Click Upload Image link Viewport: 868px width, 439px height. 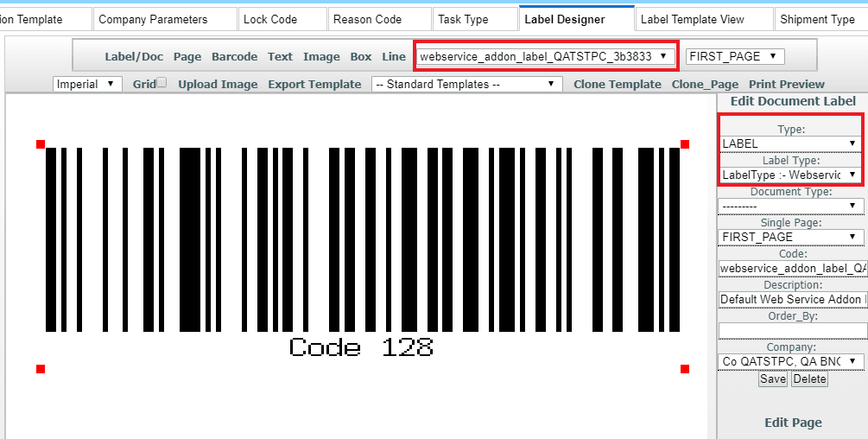coord(218,84)
